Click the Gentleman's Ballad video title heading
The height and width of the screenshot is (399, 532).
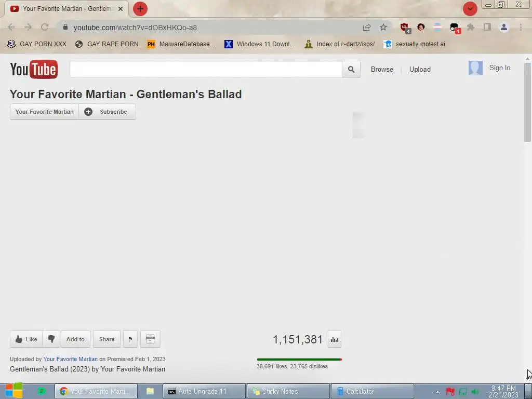126,94
